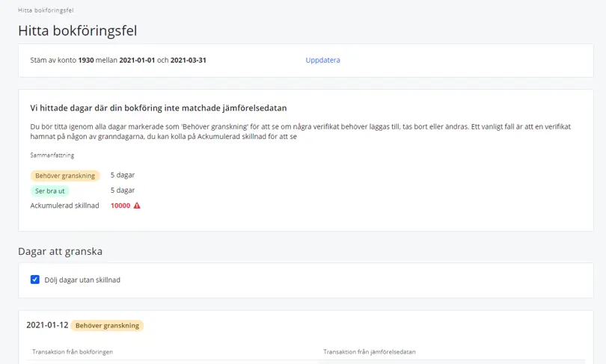This screenshot has width=606, height=364.
Task: Click the 'Behöver granskning' badge in the summary
Action: point(65,176)
